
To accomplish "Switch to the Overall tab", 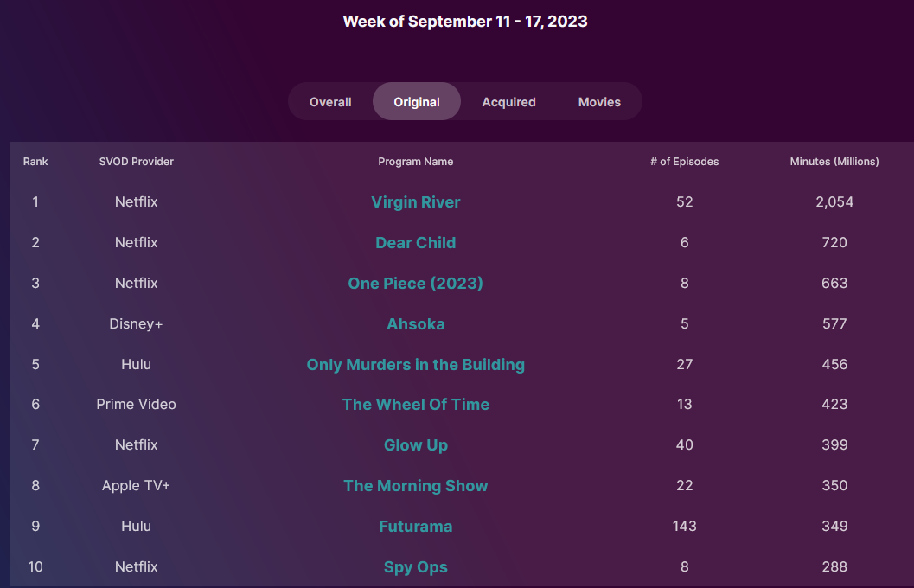I will [330, 102].
